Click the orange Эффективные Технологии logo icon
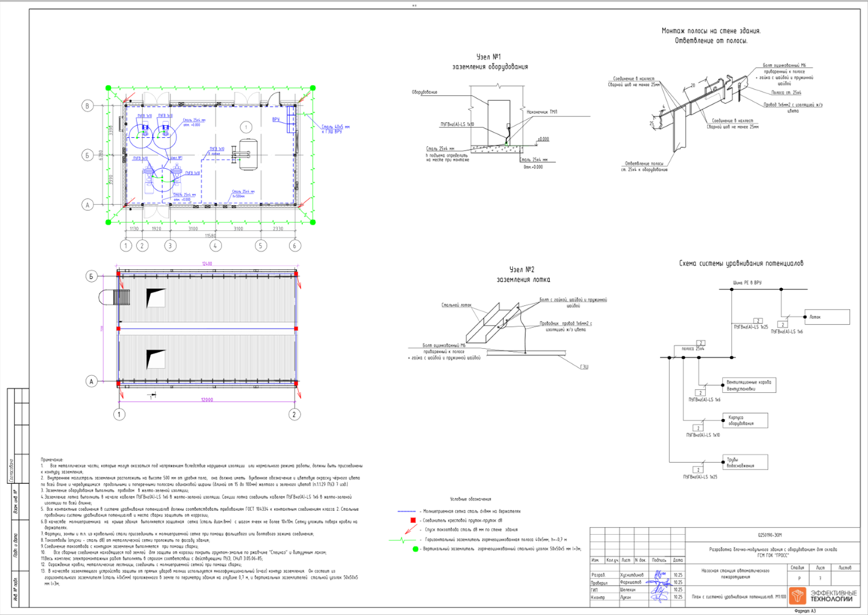868x615 pixels. pyautogui.click(x=798, y=595)
